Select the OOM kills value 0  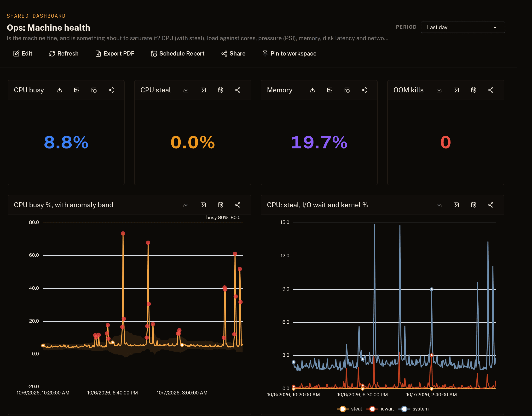pyautogui.click(x=445, y=142)
